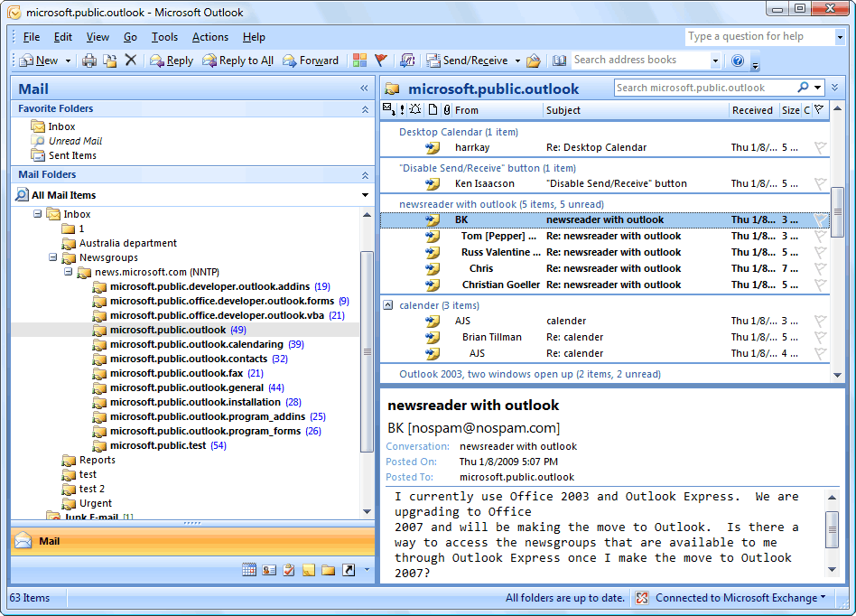This screenshot has height=616, width=856.
Task: Click the New mail button
Action: click(39, 61)
